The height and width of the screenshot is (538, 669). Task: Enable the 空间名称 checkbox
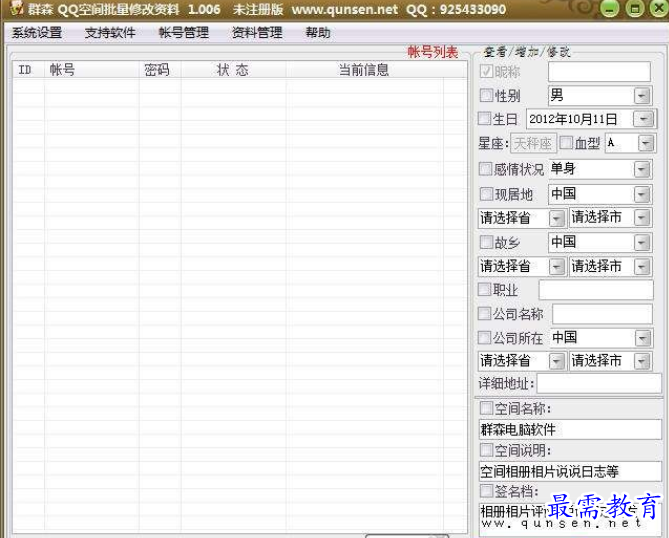click(486, 408)
